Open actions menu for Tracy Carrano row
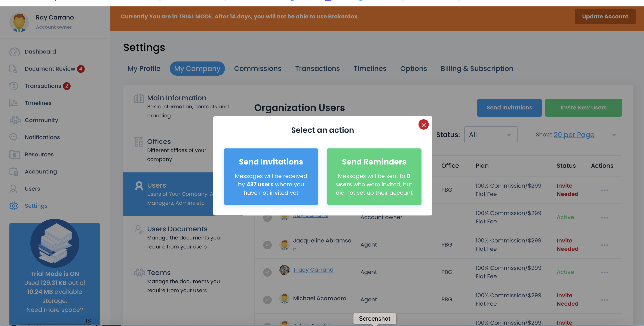 (604, 272)
